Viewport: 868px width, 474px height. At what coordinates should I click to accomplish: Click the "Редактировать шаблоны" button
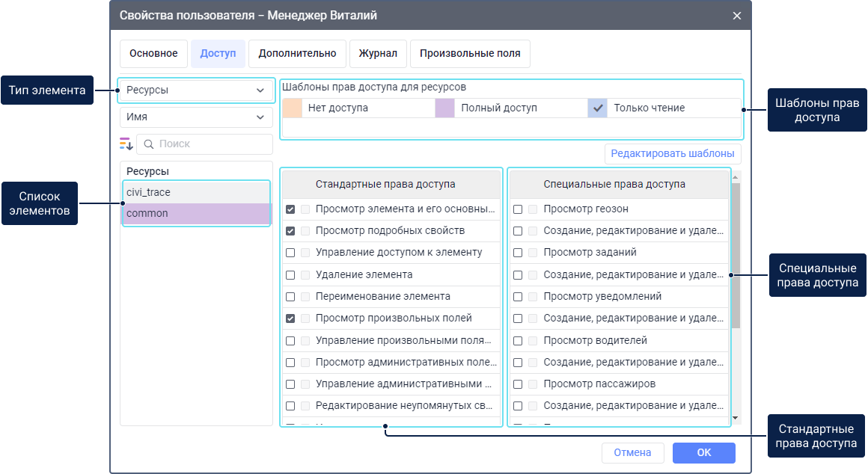click(x=672, y=154)
